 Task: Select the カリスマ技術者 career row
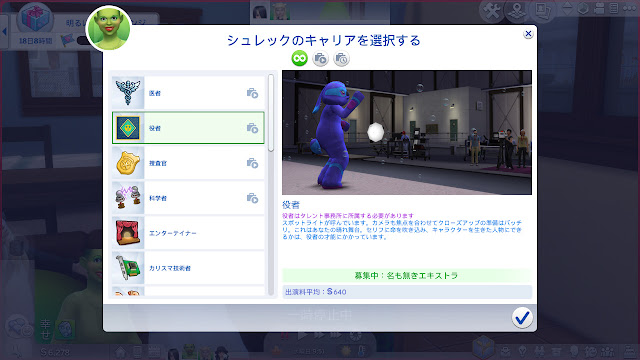coord(188,268)
